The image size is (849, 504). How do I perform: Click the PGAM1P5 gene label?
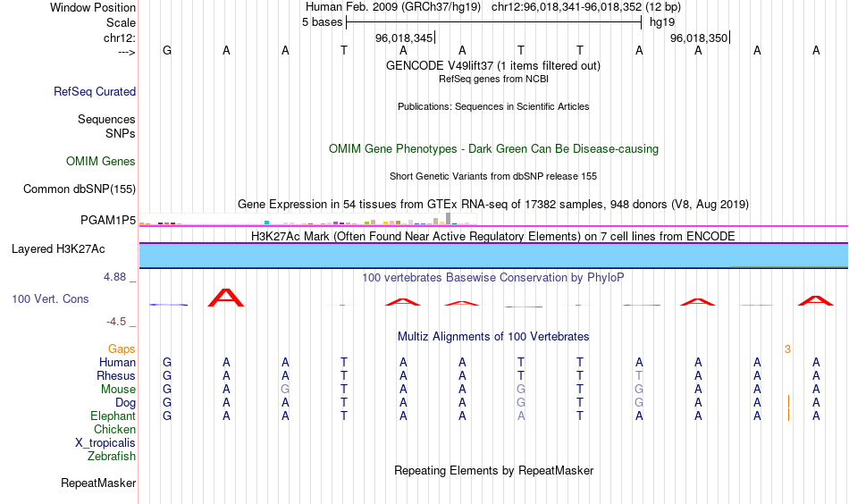(x=108, y=221)
